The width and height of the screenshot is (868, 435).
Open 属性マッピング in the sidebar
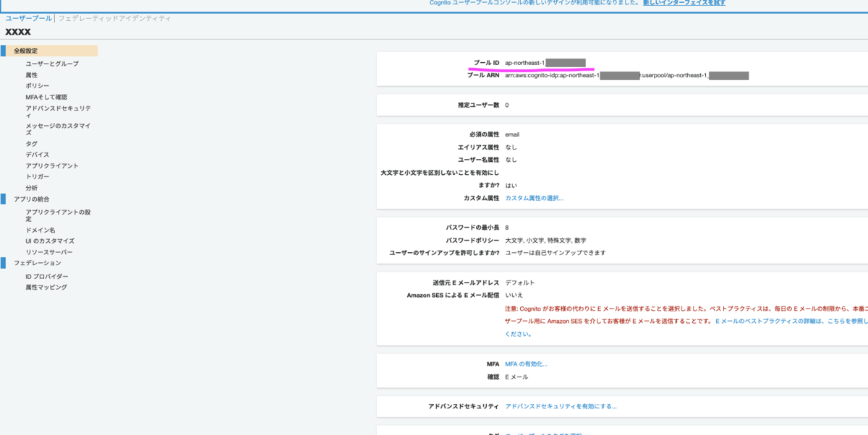coord(46,287)
